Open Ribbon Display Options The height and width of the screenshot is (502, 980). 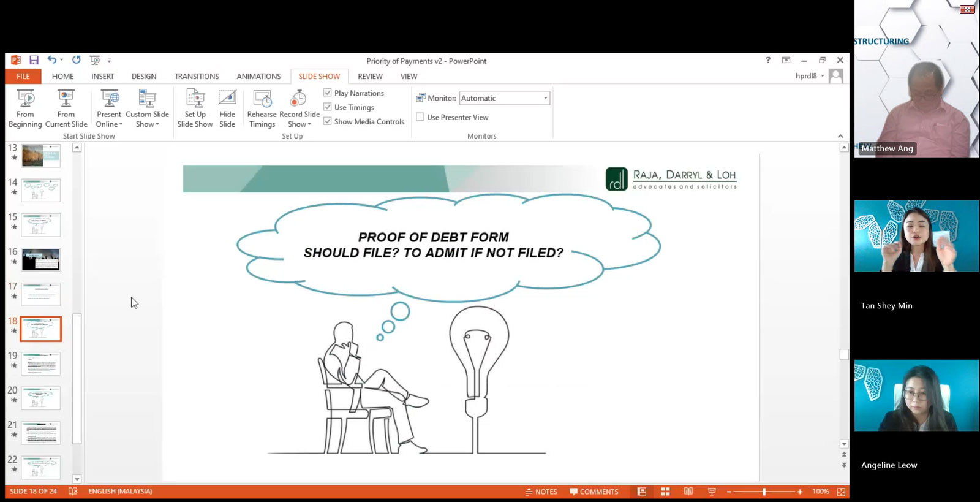click(x=786, y=60)
